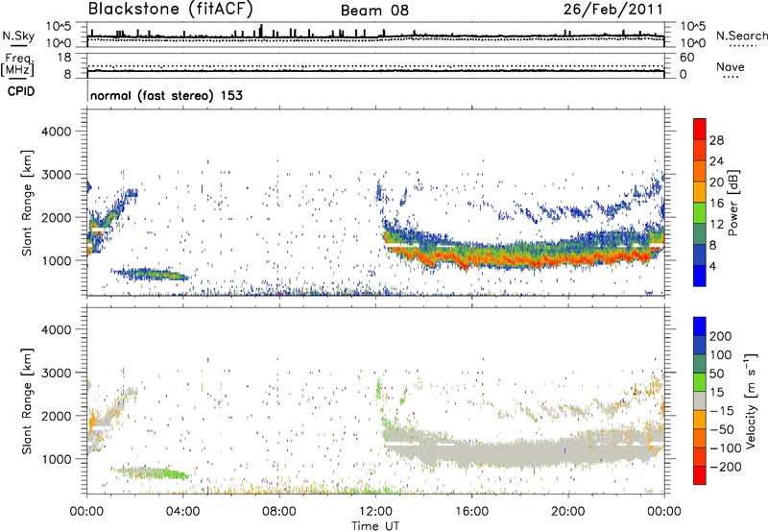Click the '12:00' time axis tick label
The width and height of the screenshot is (768, 532).
tap(375, 512)
